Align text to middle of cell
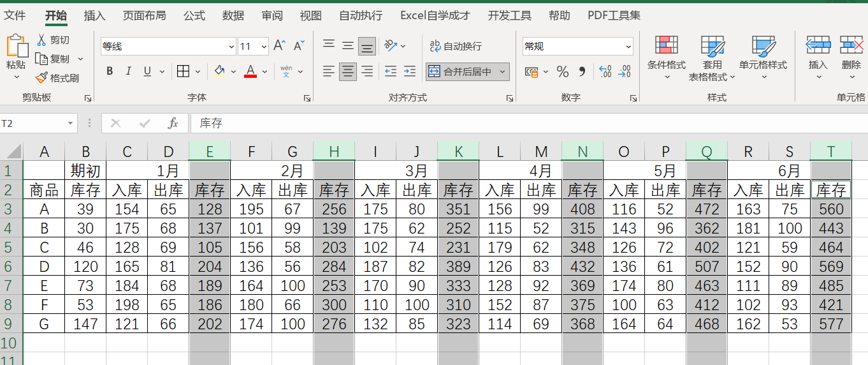Screen dimensions: 868x365 [x=348, y=46]
